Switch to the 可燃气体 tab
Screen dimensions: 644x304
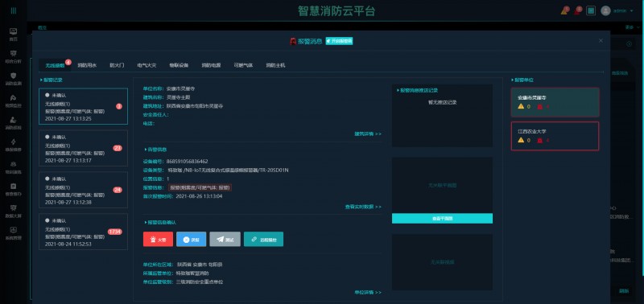pos(243,65)
